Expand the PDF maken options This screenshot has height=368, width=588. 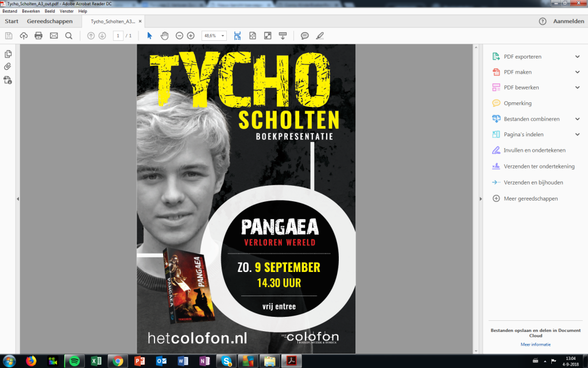(x=578, y=72)
